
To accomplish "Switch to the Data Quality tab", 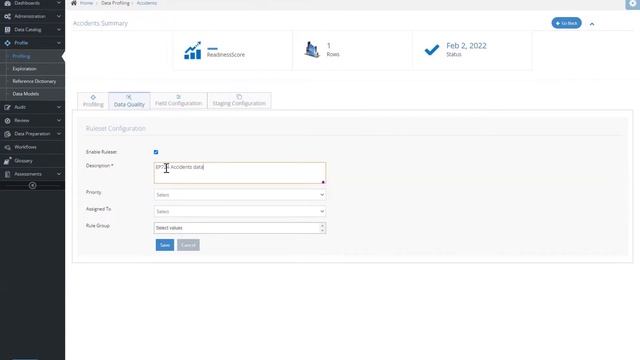I will (129, 101).
